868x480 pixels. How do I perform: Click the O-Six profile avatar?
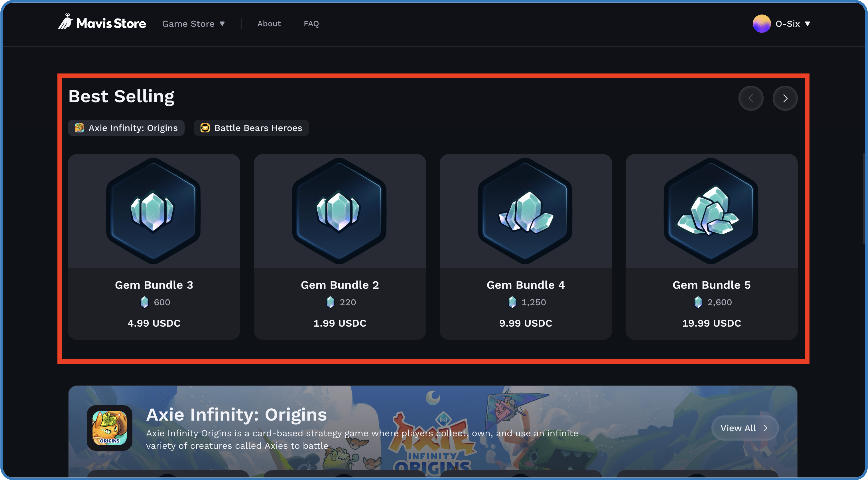(x=762, y=24)
